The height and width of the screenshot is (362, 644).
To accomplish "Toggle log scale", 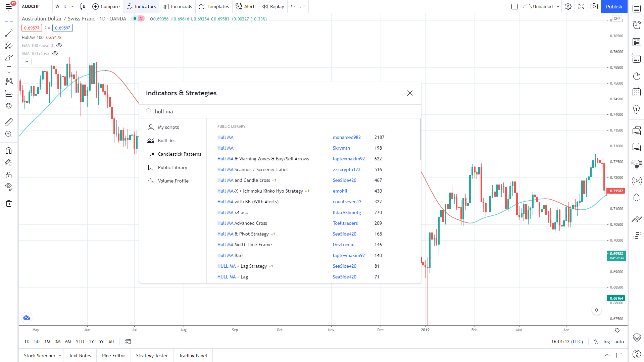I will (606, 342).
